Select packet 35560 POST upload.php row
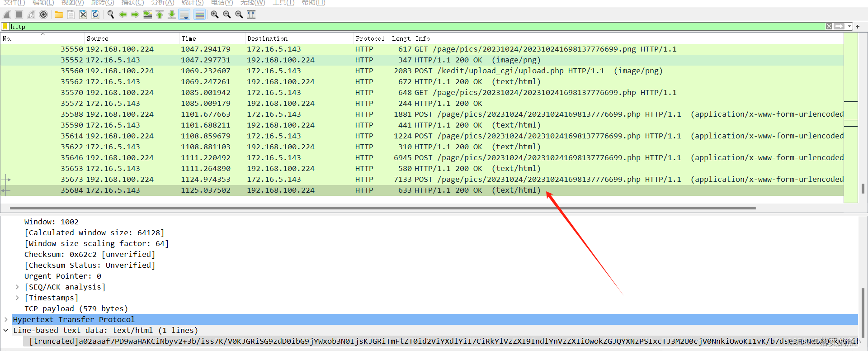Viewport: 868px width, 351px height. click(x=422, y=71)
